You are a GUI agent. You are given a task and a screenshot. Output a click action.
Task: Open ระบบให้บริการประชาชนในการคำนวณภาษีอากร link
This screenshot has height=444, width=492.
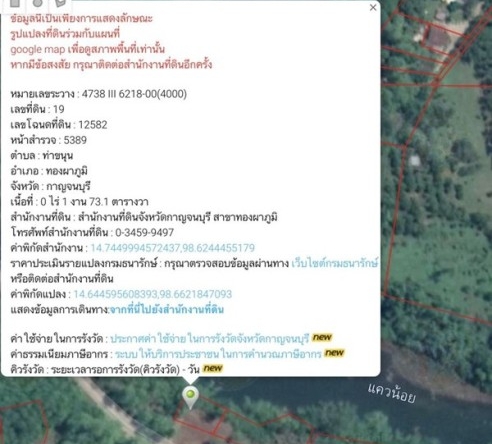(x=218, y=354)
